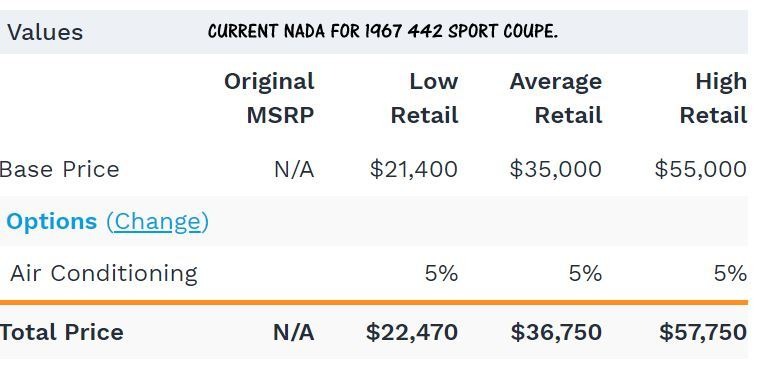Click the Values section header
Screen dimensions: 761x375
click(x=45, y=33)
